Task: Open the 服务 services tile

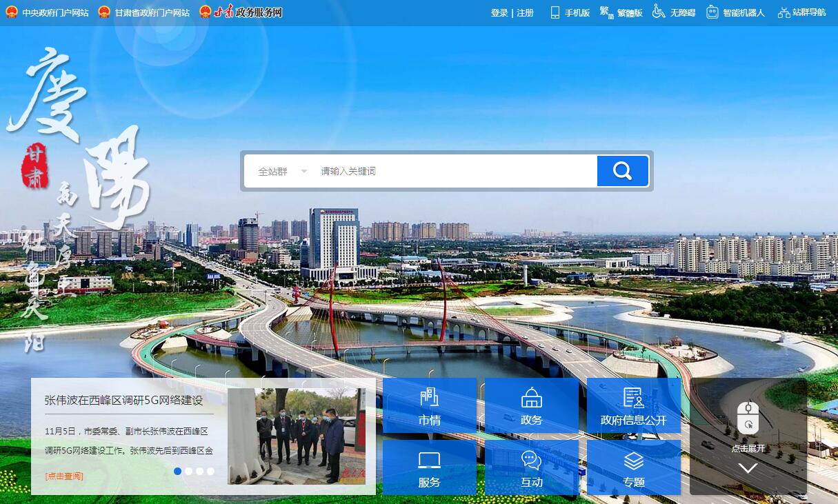Action: 429,468
